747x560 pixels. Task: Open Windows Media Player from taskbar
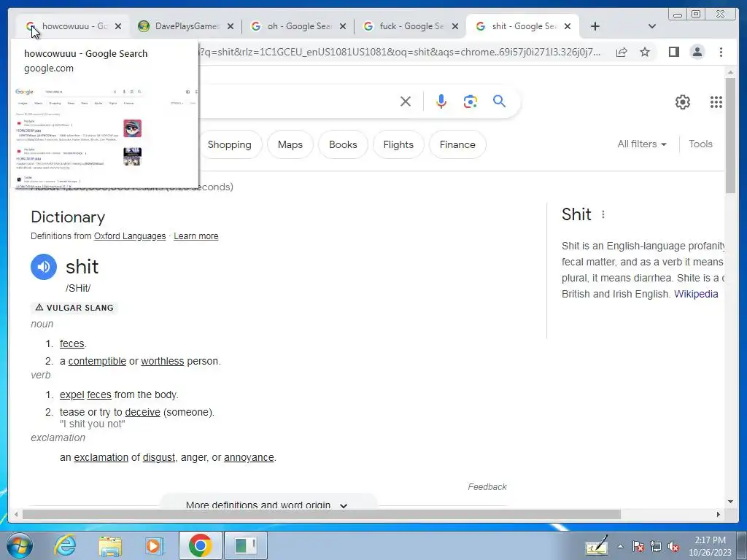tap(154, 545)
